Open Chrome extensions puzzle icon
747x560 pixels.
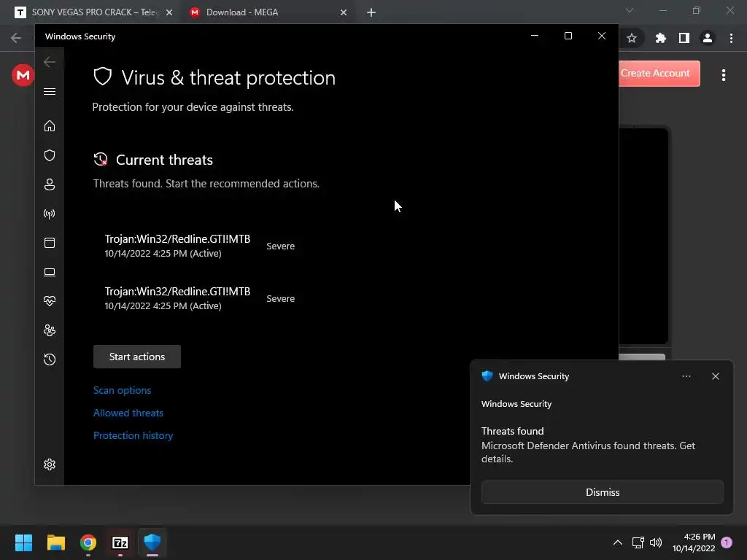tap(660, 38)
